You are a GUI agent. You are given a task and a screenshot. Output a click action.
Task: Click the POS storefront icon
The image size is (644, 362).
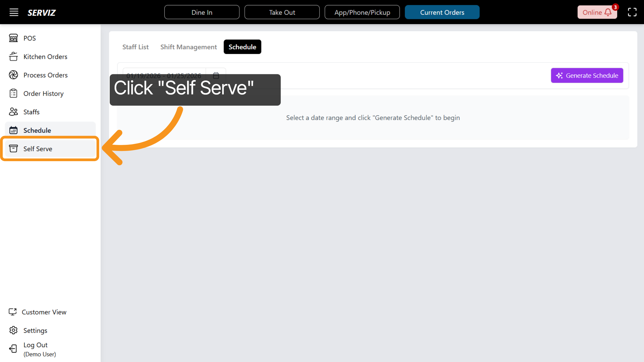pos(13,38)
